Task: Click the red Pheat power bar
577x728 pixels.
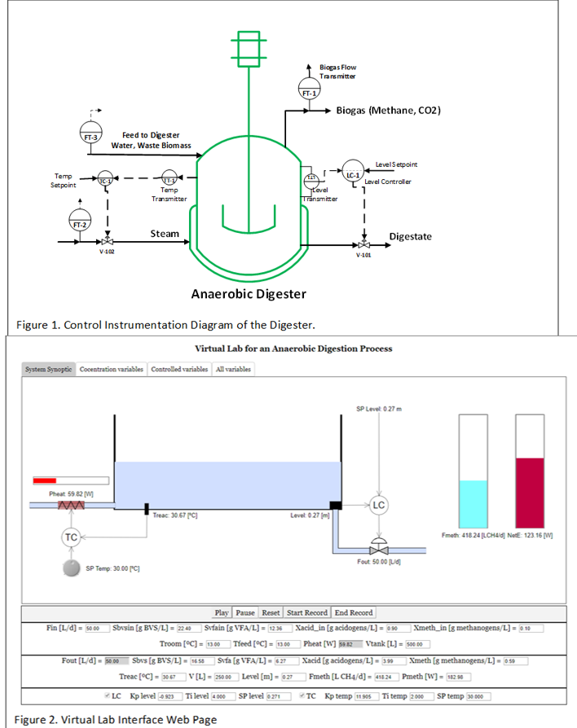Action: click(45, 480)
